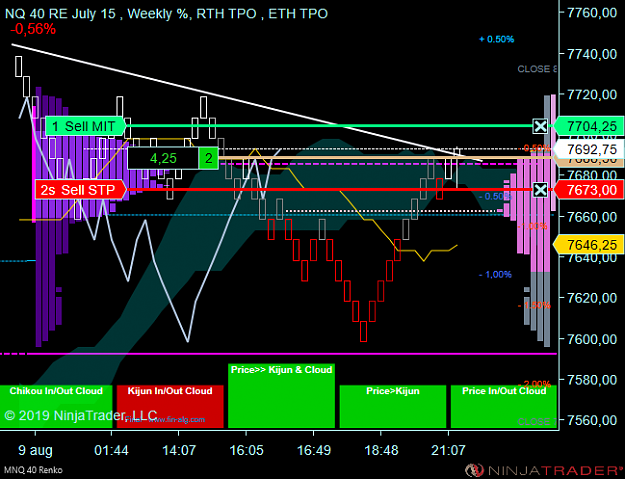
Task: Click the Price>> Kijun & Cloud box
Action: [x=281, y=396]
